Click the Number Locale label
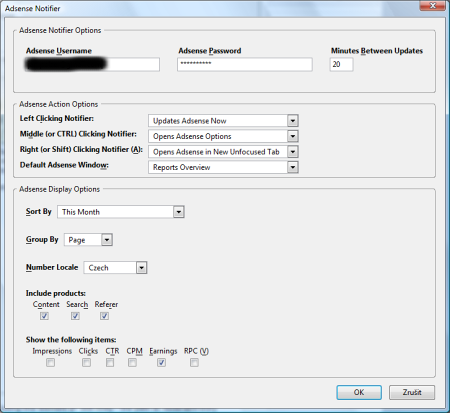Image resolution: width=450 pixels, height=413 pixels. coord(52,267)
